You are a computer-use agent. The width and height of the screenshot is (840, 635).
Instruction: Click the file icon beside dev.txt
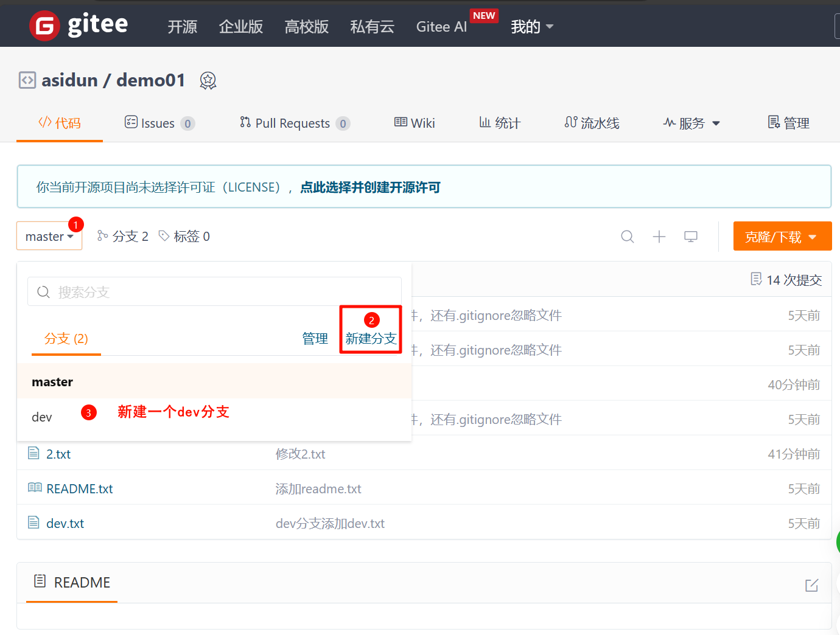coord(33,522)
